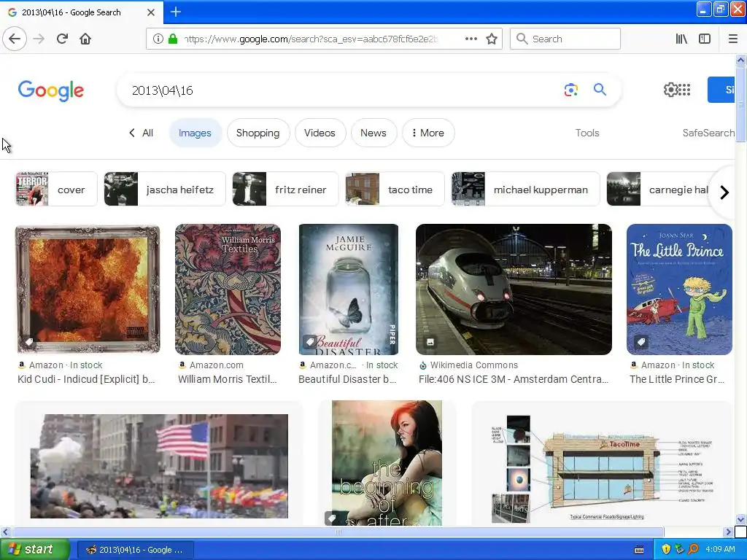The width and height of the screenshot is (747, 560).
Task: Reload the current page
Action: point(63,39)
